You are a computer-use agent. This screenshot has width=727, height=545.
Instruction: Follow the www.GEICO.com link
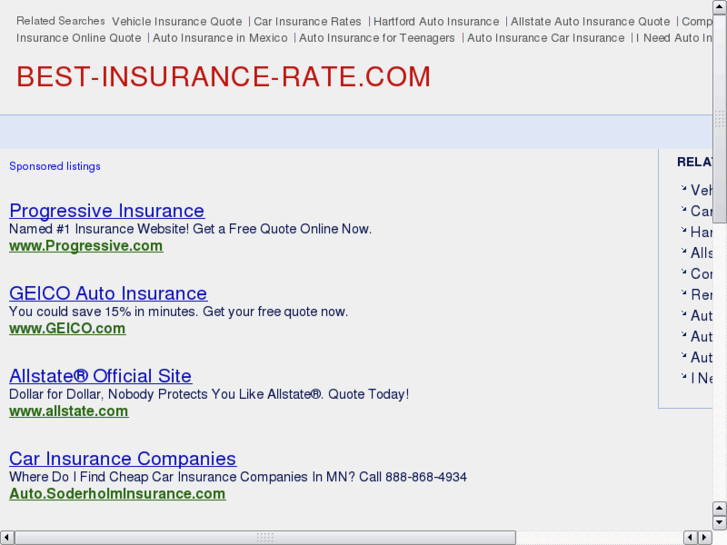[x=67, y=328]
